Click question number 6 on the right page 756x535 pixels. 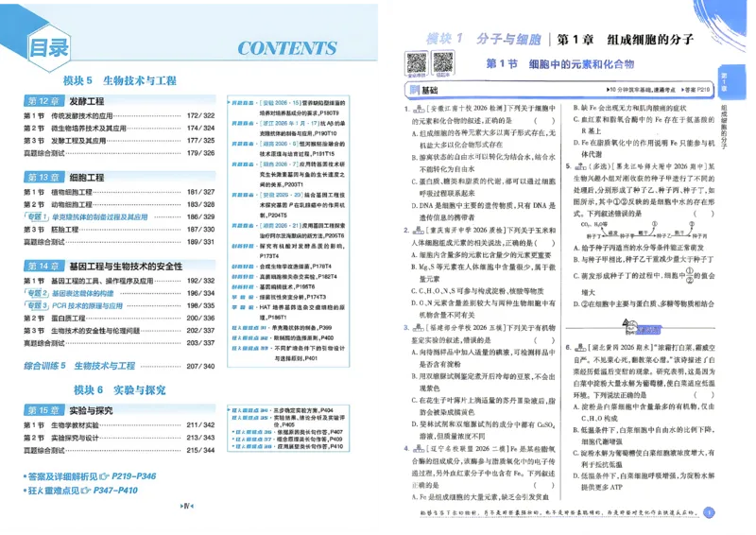click(x=569, y=347)
